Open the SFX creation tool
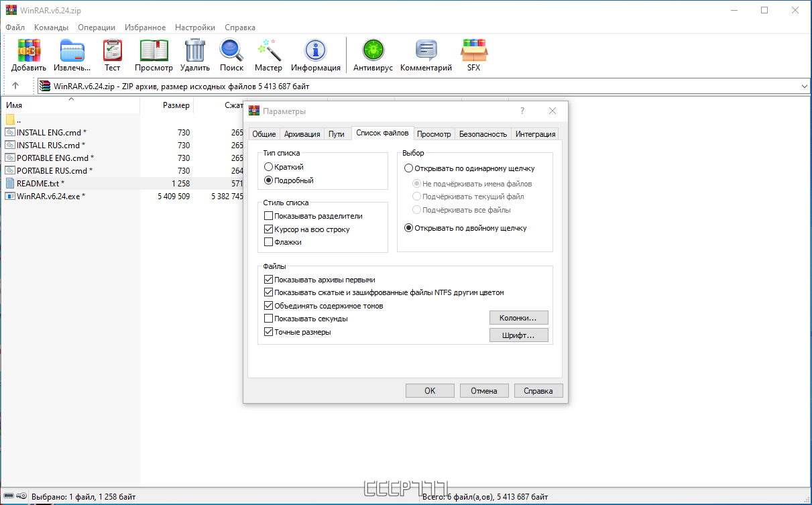This screenshot has height=505, width=812. click(474, 54)
